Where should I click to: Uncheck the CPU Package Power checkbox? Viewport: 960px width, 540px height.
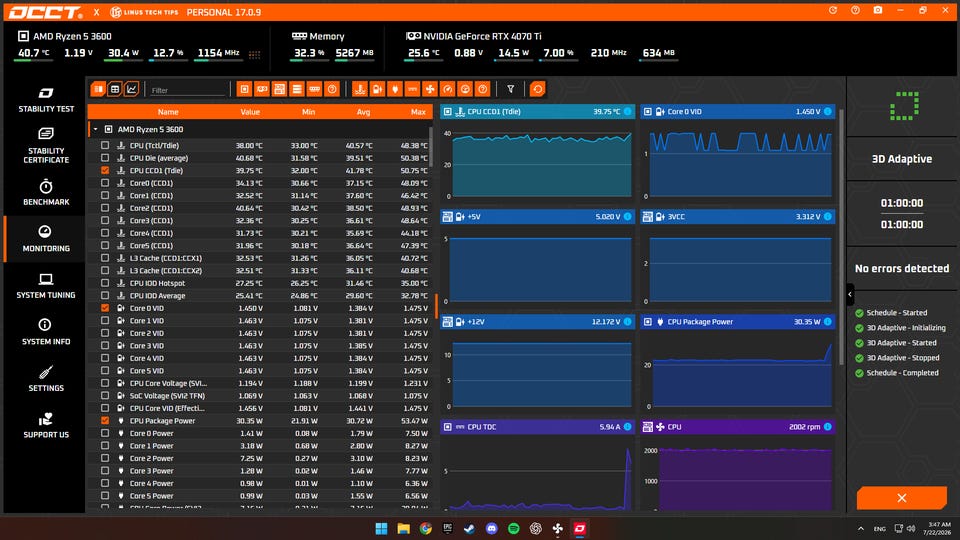click(105, 421)
